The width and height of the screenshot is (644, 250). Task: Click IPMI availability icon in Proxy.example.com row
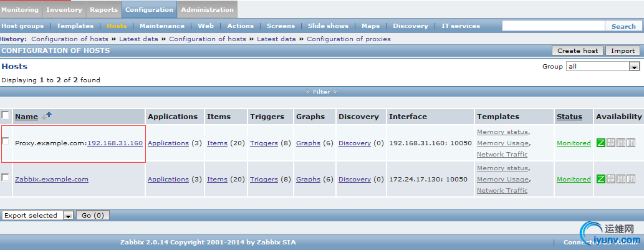(x=631, y=143)
